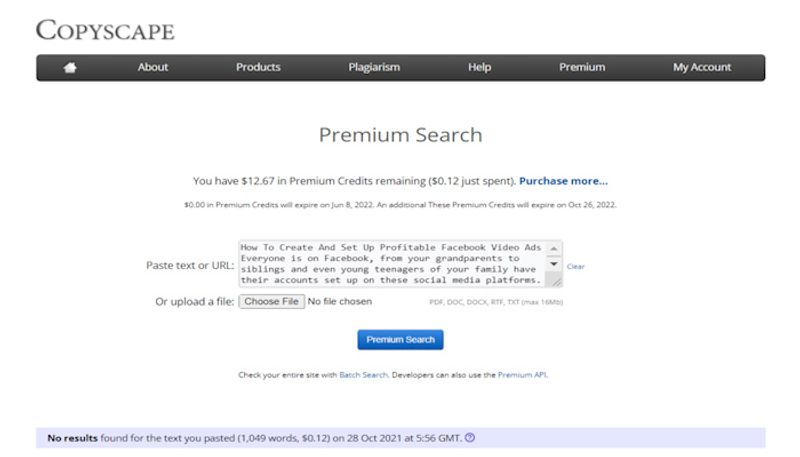Click the Copyscape logo
Image resolution: width=800 pixels, height=457 pixels.
(x=105, y=30)
